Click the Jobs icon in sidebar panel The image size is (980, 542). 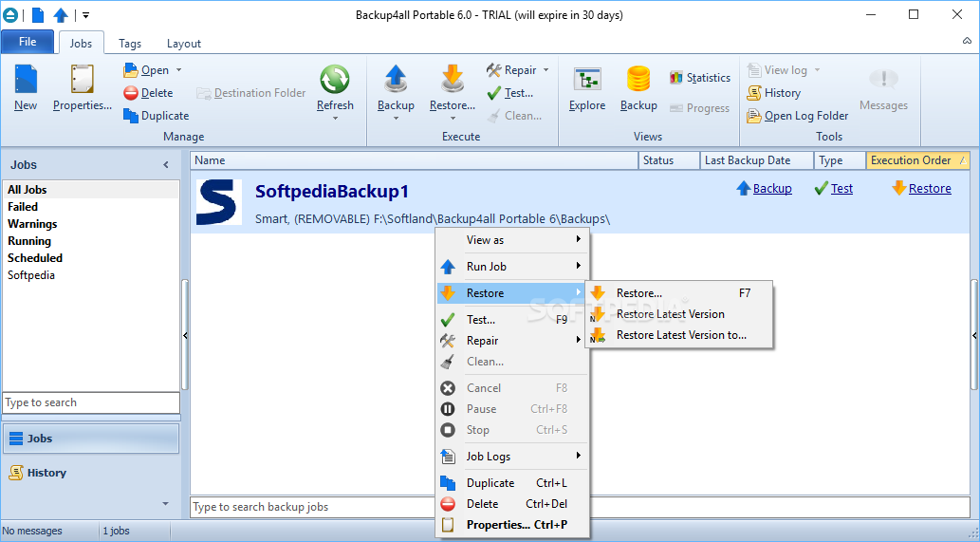click(x=16, y=439)
